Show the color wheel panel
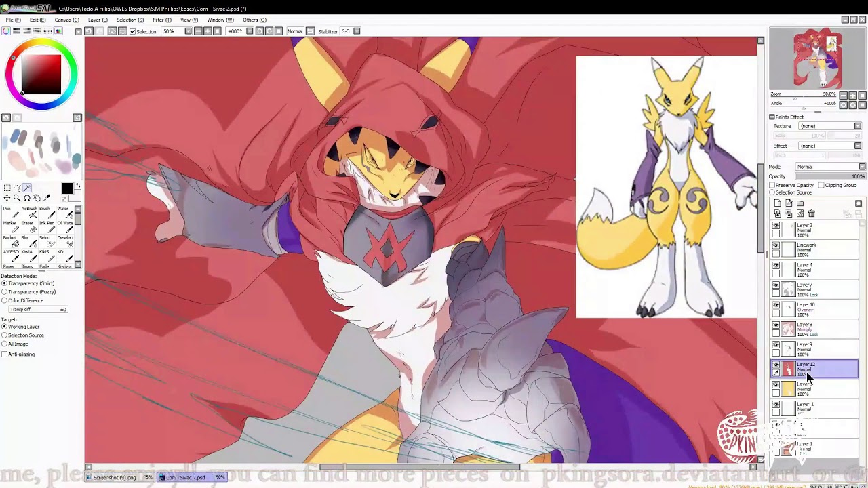The image size is (868, 488). 6,31
